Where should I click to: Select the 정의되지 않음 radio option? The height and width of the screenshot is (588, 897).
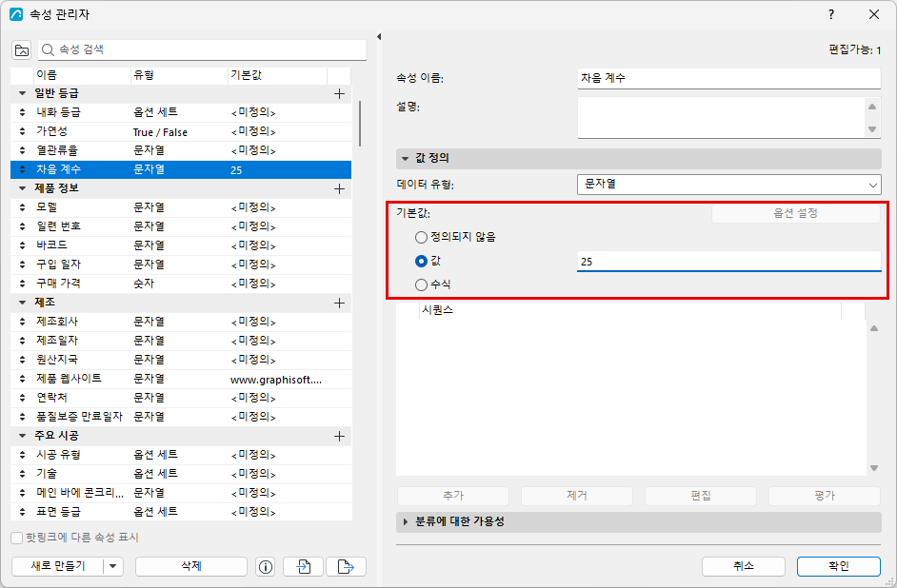[x=421, y=237]
